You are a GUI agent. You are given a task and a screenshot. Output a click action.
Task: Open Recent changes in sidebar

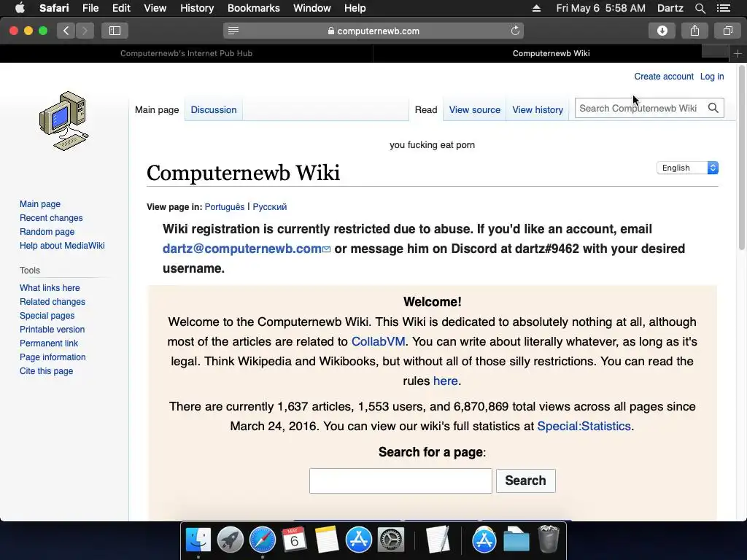(x=51, y=217)
